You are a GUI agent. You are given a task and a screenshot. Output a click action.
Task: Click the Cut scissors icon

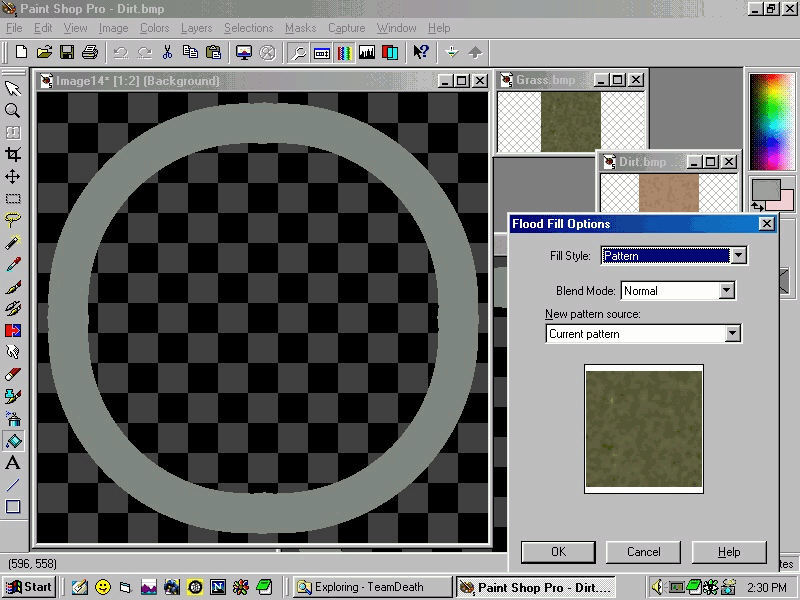coord(167,52)
